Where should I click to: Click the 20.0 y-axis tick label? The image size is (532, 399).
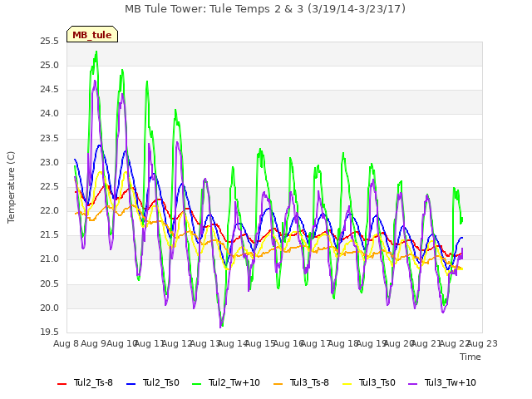pos(50,308)
